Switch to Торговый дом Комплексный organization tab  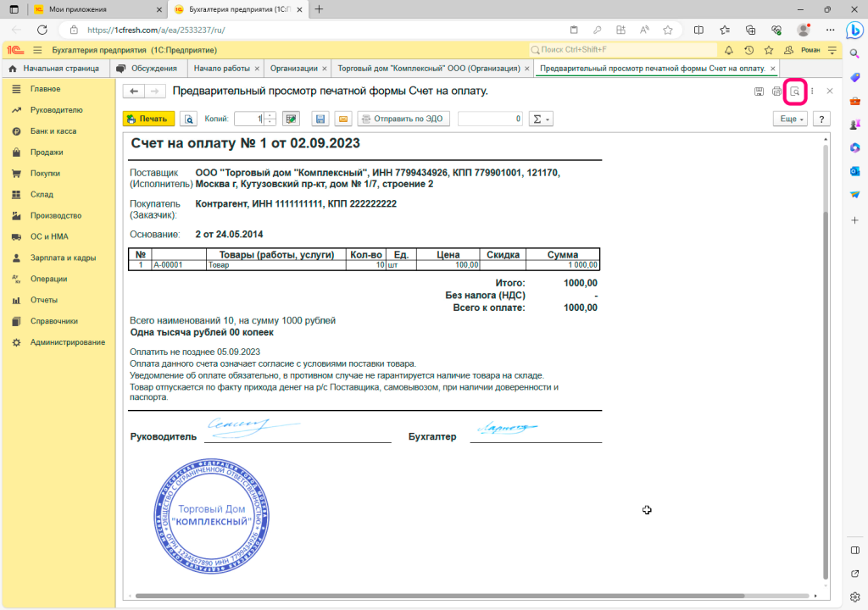pos(429,69)
